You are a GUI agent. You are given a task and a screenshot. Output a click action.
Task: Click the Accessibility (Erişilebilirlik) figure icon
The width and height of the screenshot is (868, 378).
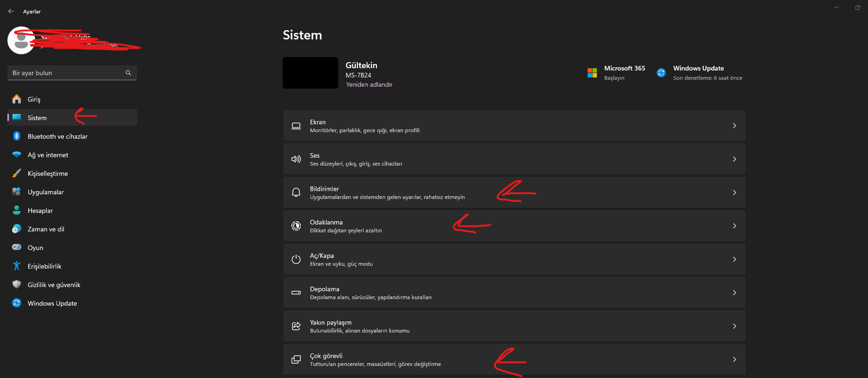click(x=17, y=266)
